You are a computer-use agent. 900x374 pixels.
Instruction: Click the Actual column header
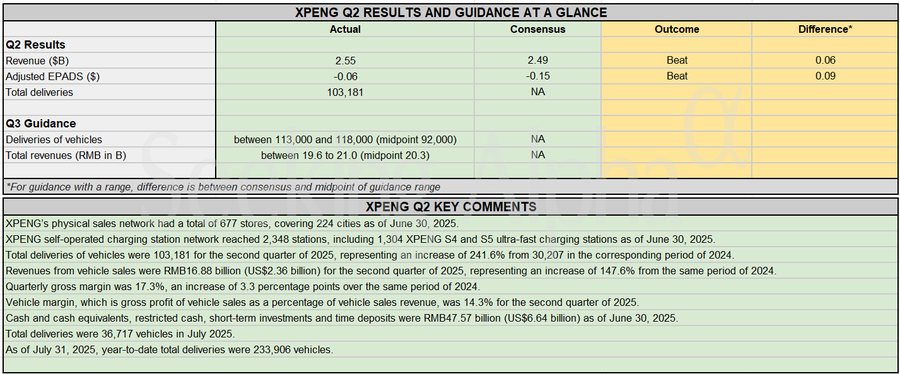(x=345, y=29)
